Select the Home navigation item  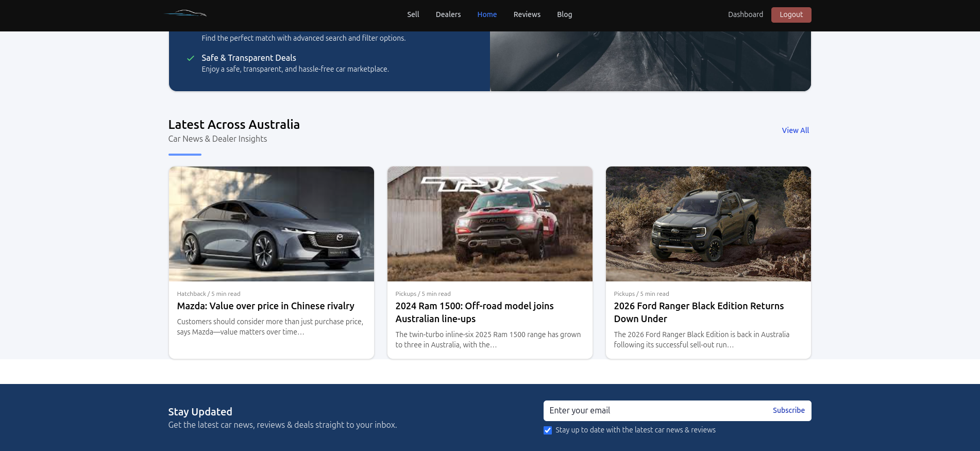[487, 14]
